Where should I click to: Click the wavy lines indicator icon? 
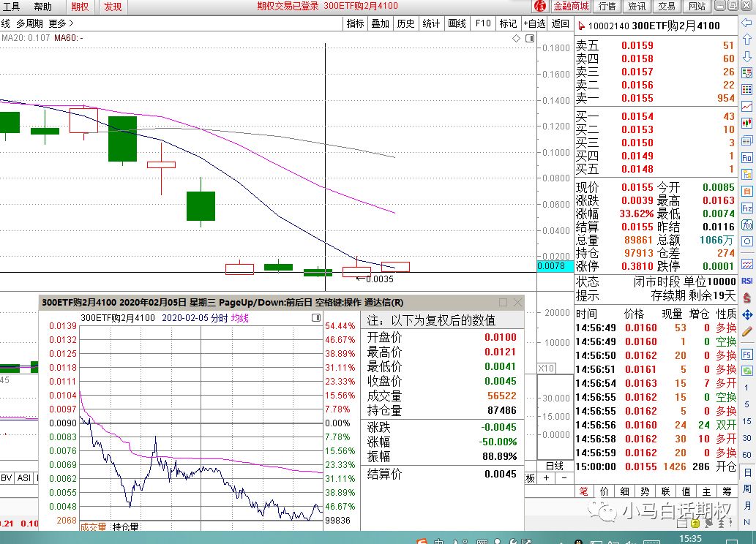click(x=746, y=264)
